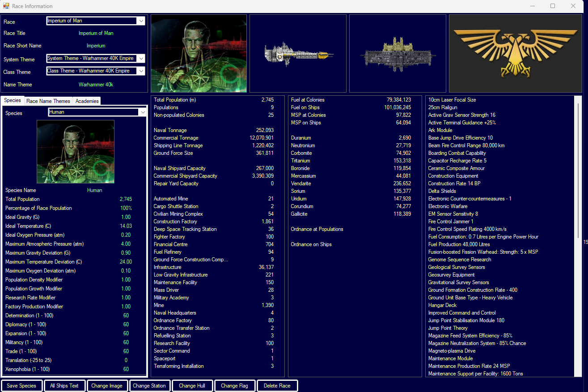Click the Maximum Atmospheric Pressure value 4.00
This screenshot has height=392, width=588.
pyautogui.click(x=126, y=244)
